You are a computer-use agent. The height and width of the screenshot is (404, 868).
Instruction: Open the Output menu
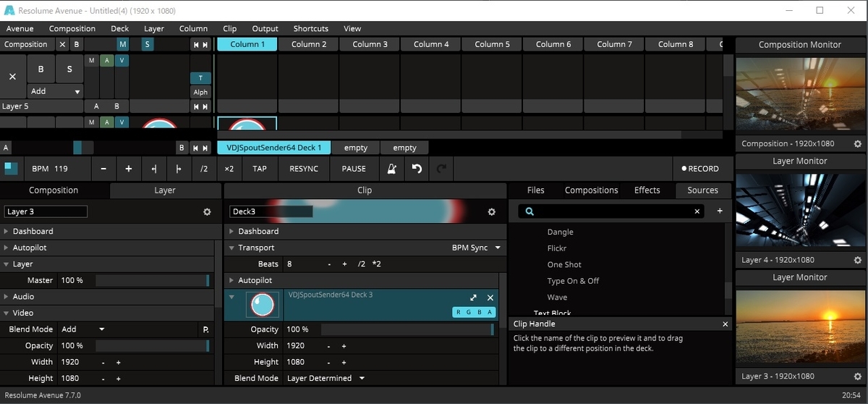point(265,29)
